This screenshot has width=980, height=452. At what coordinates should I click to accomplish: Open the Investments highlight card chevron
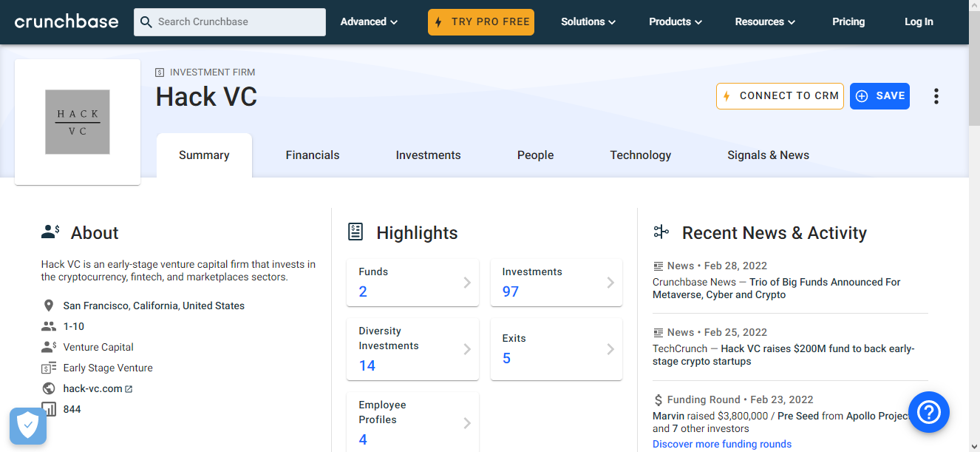[x=610, y=283]
